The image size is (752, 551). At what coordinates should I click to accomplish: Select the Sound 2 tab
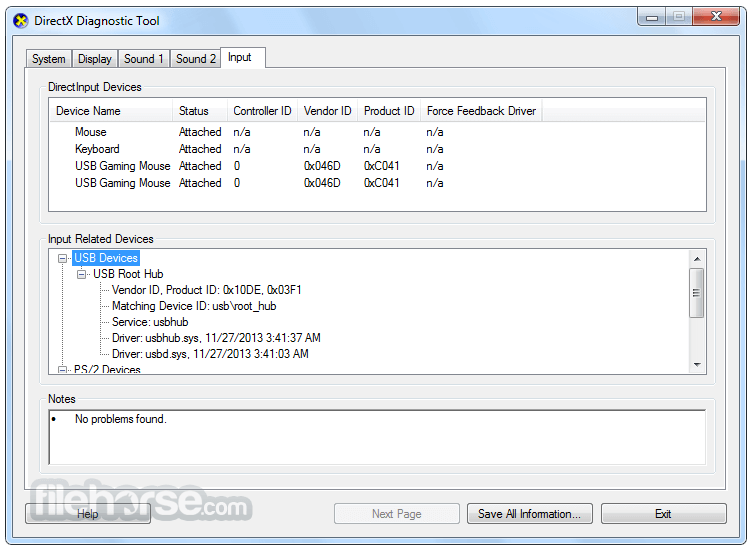(195, 59)
